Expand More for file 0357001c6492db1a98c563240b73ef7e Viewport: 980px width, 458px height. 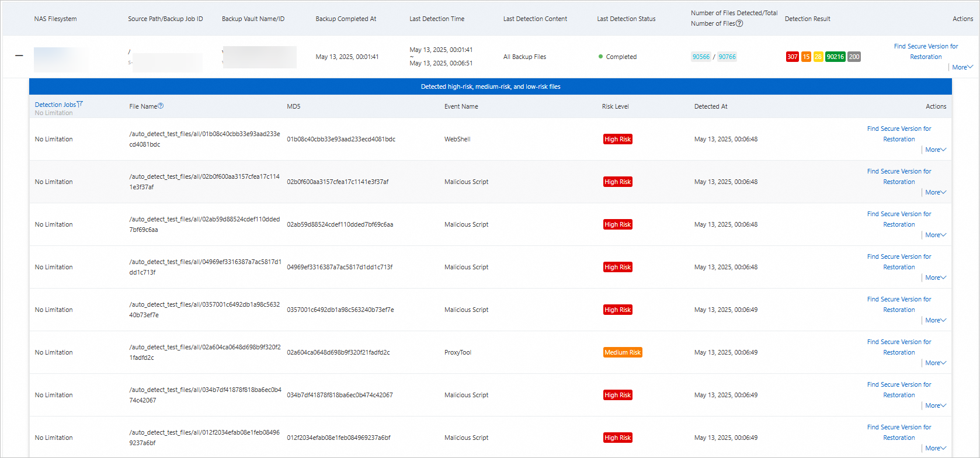click(936, 320)
